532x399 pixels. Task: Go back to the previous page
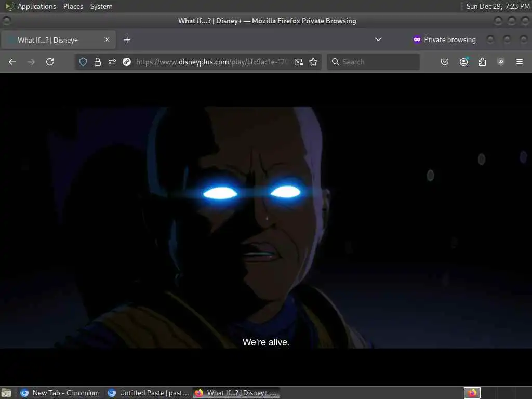[12, 62]
